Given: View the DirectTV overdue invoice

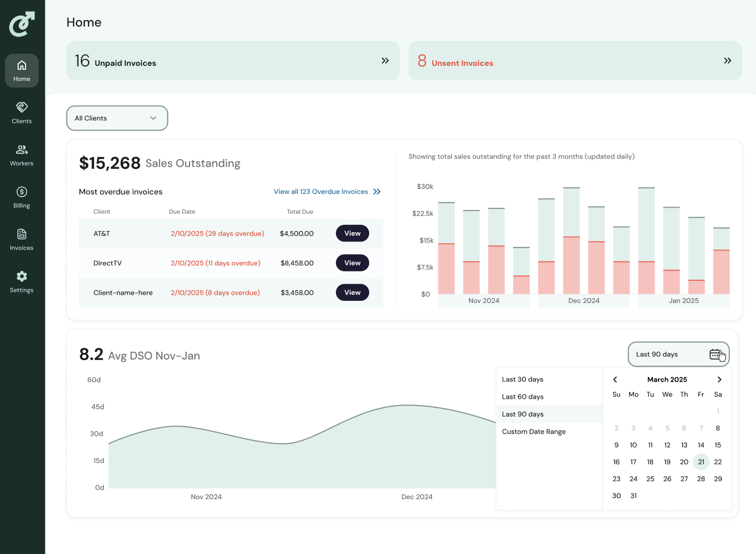Looking at the screenshot, I should coord(353,263).
